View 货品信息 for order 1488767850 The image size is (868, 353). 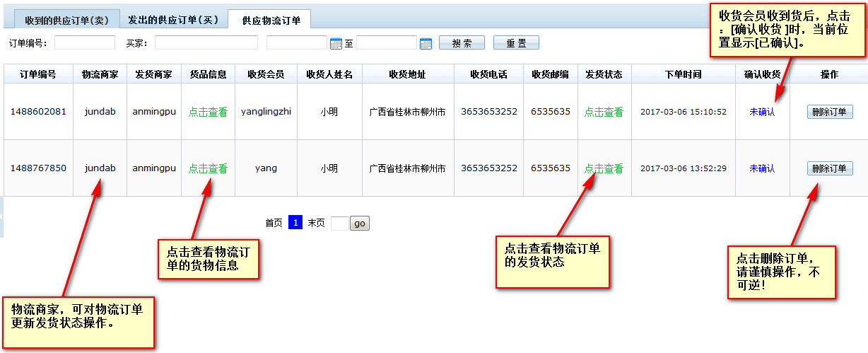click(x=208, y=168)
